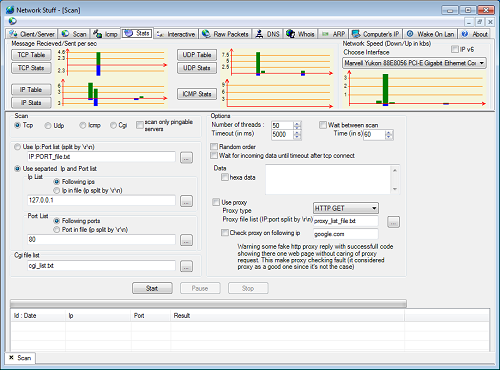The height and width of the screenshot is (370, 500).
Task: Switch to the Scan tab
Action: click(74, 34)
